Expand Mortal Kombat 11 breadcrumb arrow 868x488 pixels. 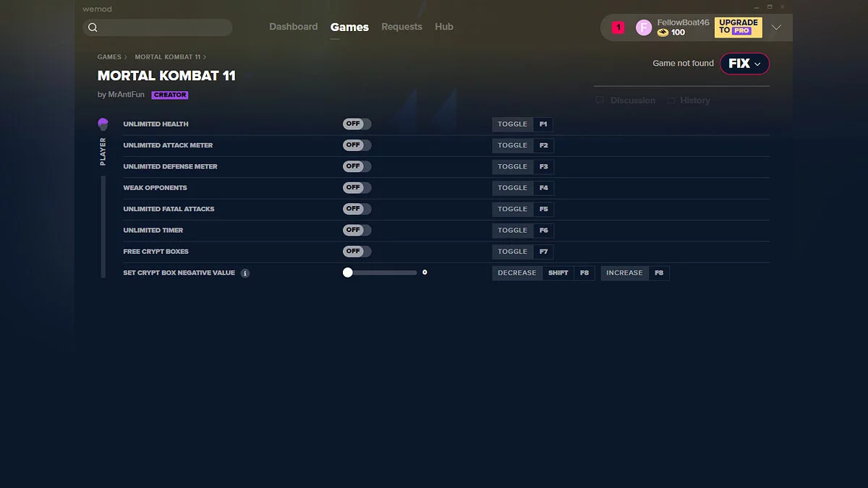tap(205, 57)
